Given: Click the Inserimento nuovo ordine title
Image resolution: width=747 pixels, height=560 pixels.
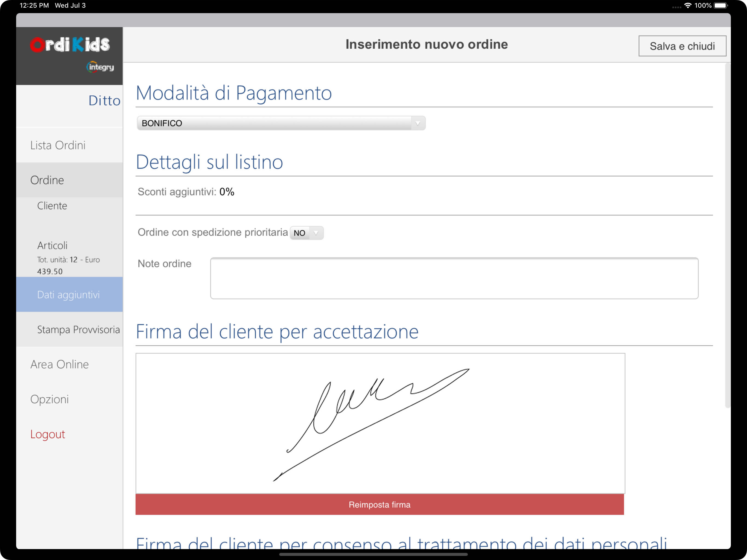Looking at the screenshot, I should pyautogui.click(x=427, y=44).
